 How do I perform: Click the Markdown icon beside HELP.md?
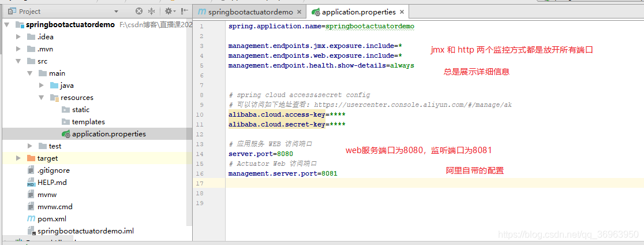pyautogui.click(x=31, y=183)
